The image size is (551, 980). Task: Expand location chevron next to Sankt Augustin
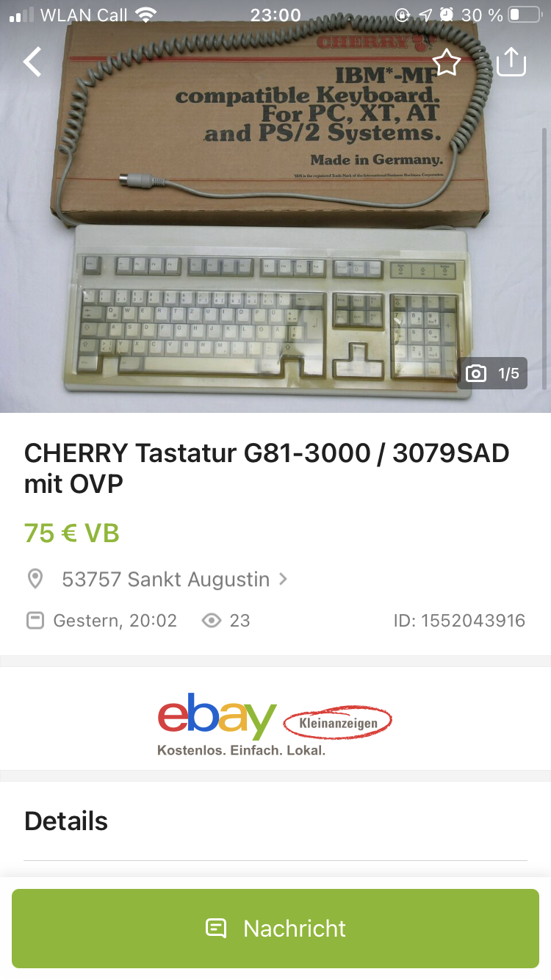[x=283, y=579]
